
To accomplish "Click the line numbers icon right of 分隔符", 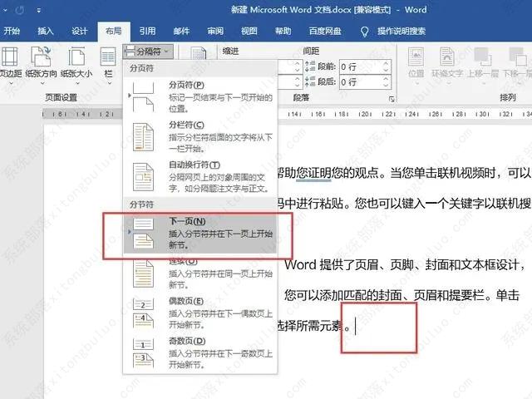I will tap(198, 53).
